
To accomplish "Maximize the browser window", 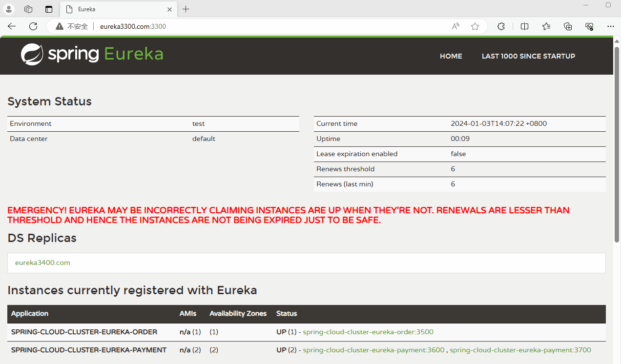I will click(x=608, y=5).
